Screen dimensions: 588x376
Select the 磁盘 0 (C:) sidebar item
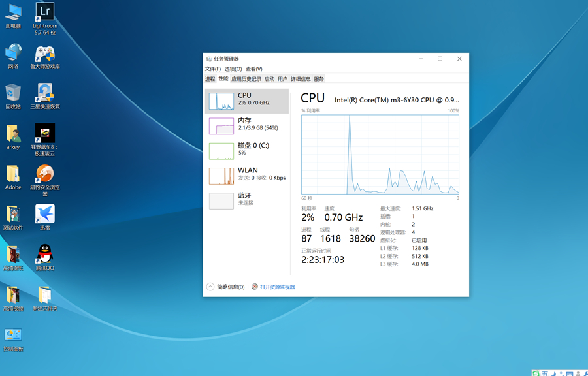pos(247,151)
